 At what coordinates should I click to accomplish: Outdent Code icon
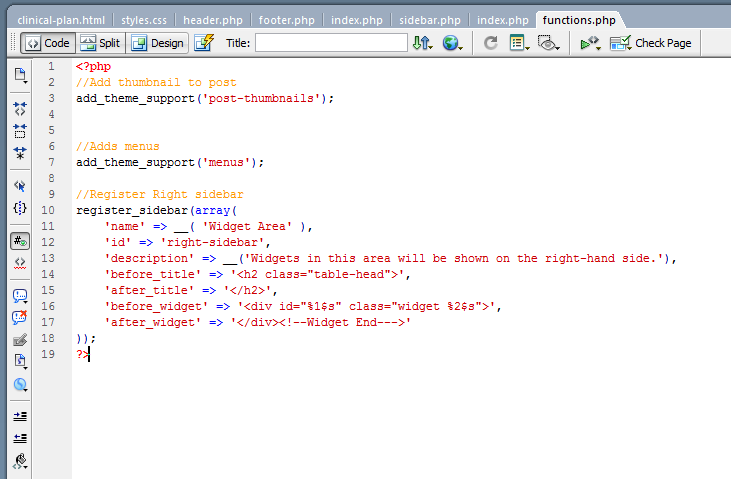click(x=20, y=438)
